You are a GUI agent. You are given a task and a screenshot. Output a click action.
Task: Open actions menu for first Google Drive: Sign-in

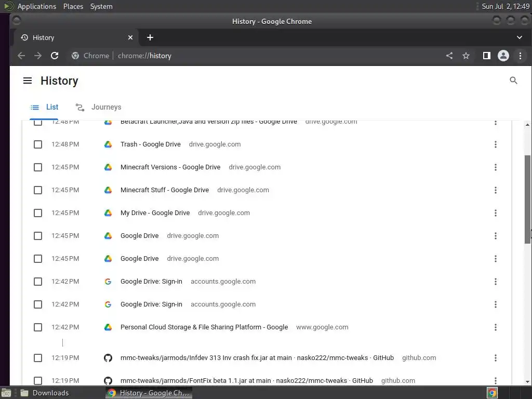click(495, 282)
